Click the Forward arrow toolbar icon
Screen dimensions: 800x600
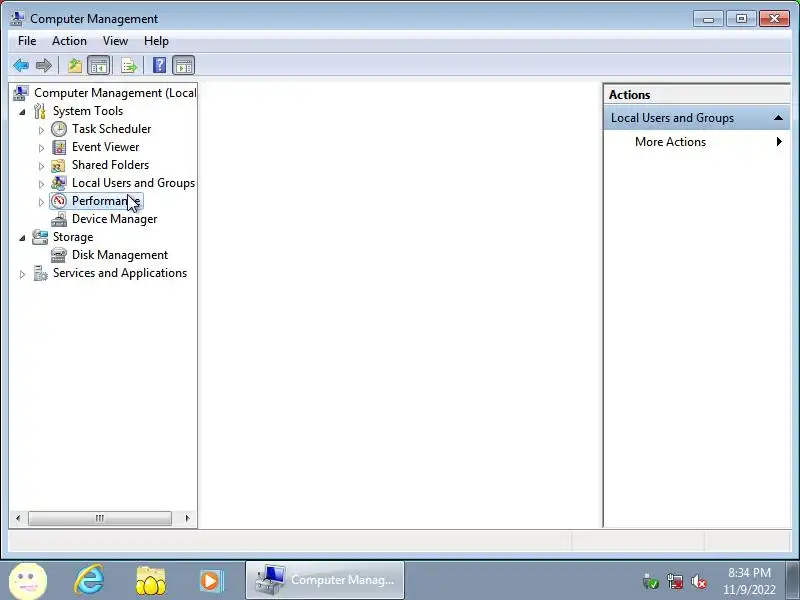(x=44, y=65)
